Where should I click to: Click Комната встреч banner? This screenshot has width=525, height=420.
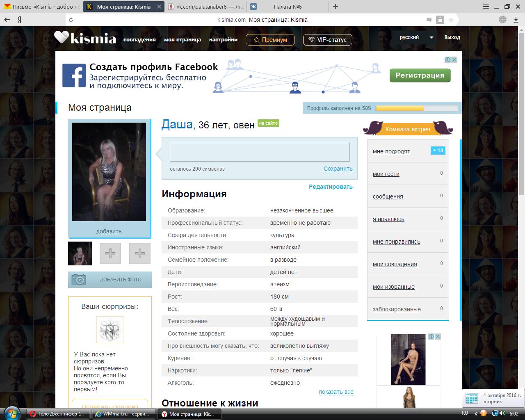tap(408, 129)
